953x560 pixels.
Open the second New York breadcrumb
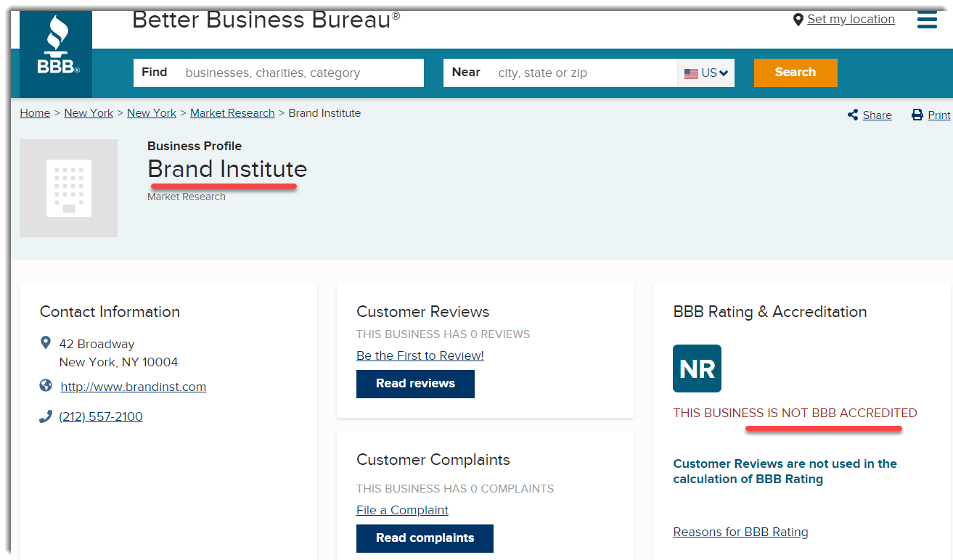click(x=152, y=113)
